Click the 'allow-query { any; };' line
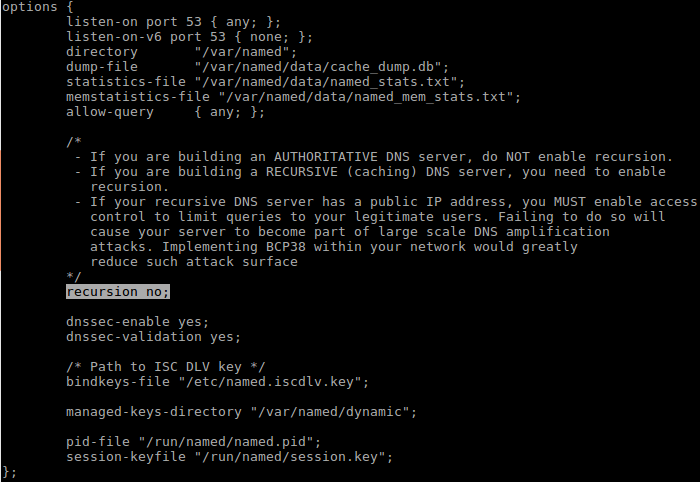The image size is (700, 482). click(165, 112)
